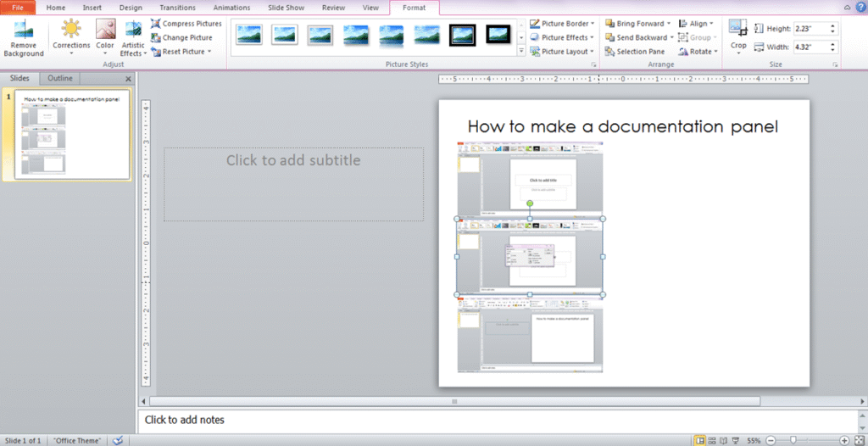Click the Remove Background tool
The width and height of the screenshot is (868, 446).
(x=23, y=39)
